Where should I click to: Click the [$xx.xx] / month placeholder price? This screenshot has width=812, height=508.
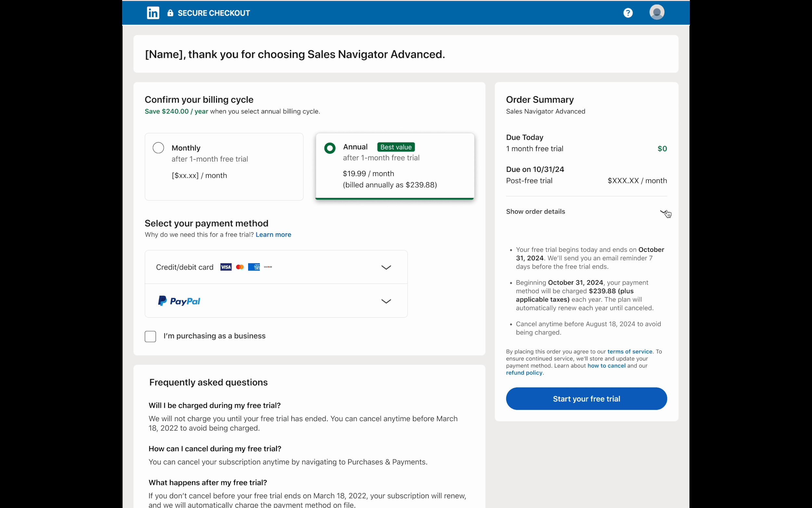(199, 176)
